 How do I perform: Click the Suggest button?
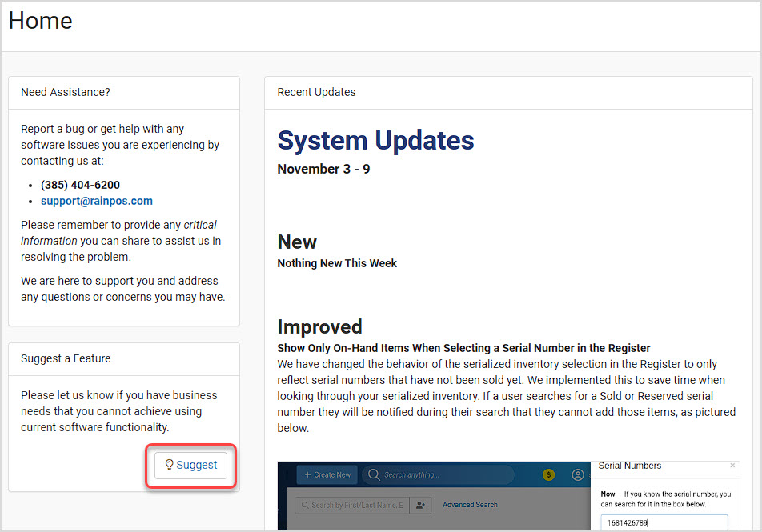(190, 465)
